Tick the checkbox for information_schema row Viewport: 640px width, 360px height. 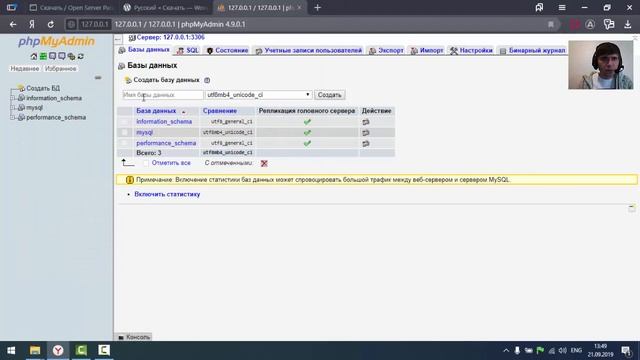pyautogui.click(x=124, y=122)
